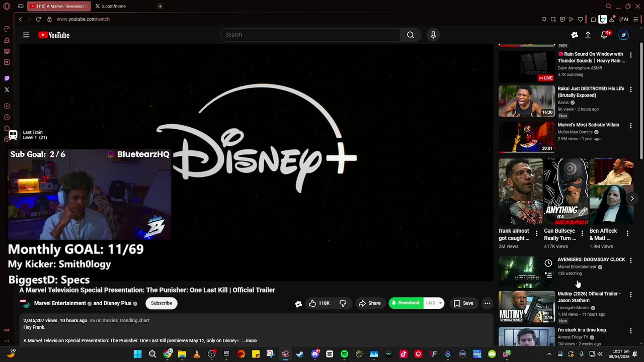This screenshot has height=362, width=644.
Task: Click the green Download button
Action: [x=406, y=303]
